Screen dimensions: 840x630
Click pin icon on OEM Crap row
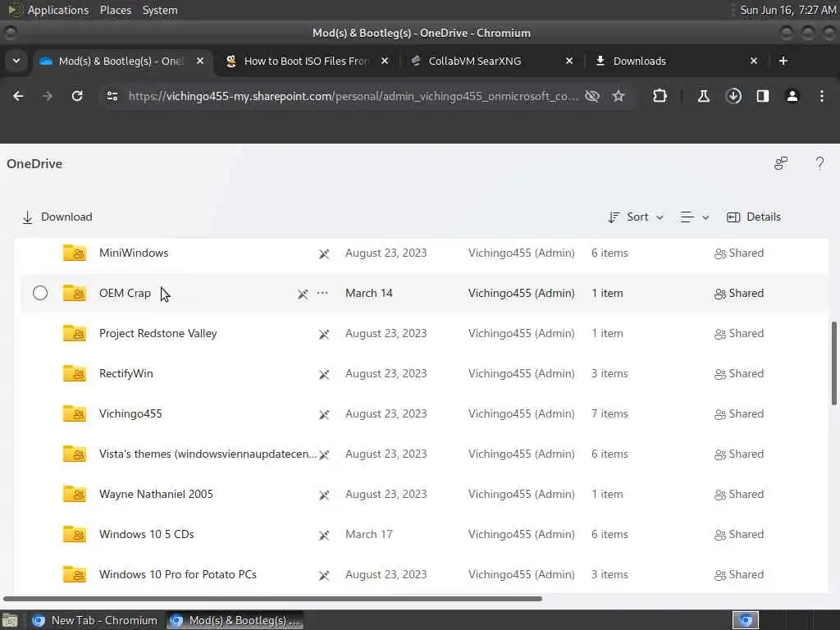click(303, 294)
